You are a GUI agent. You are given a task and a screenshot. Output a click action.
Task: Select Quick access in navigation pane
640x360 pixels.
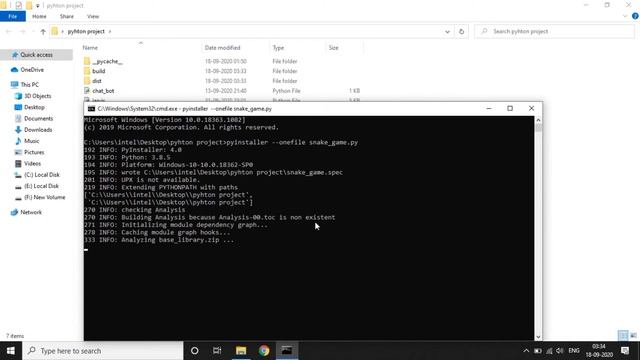tap(36, 55)
